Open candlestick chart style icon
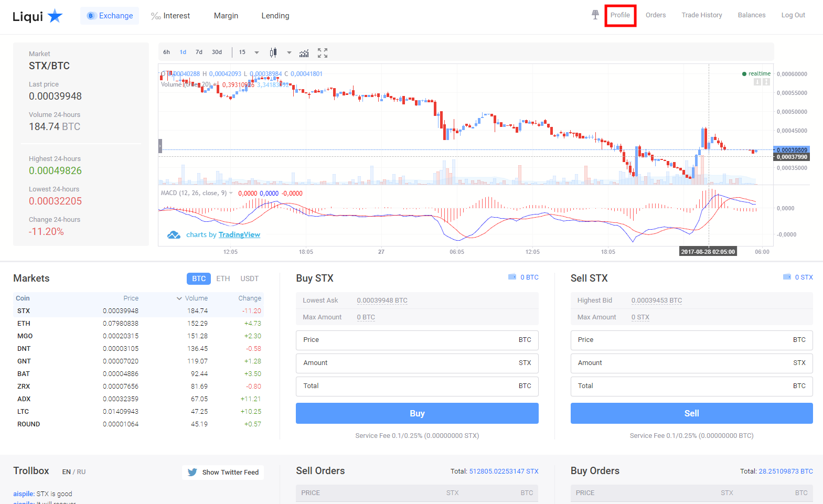 273,52
